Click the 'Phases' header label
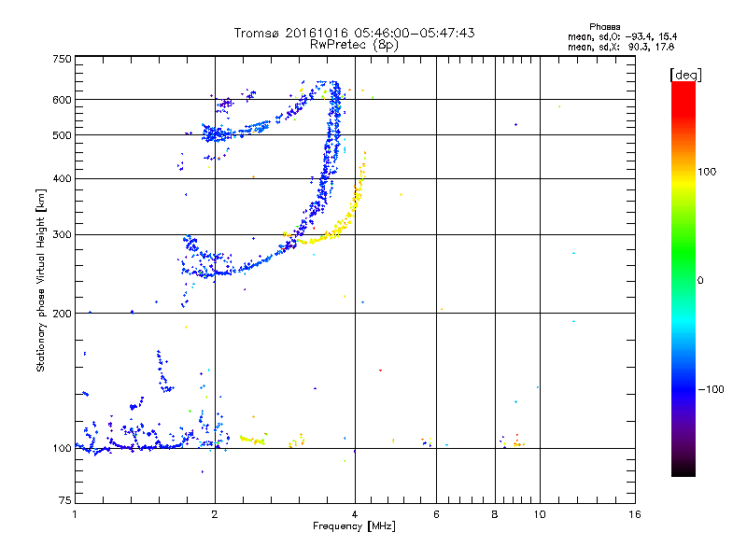This screenshot has height=560, width=747. point(604,27)
